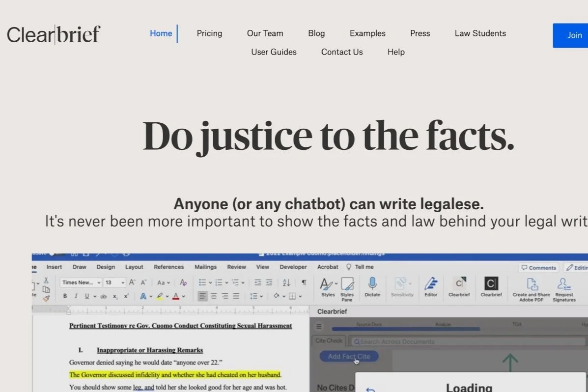This screenshot has height=392, width=588.
Task: Click the Format Painter brush icon
Action: 46,299
